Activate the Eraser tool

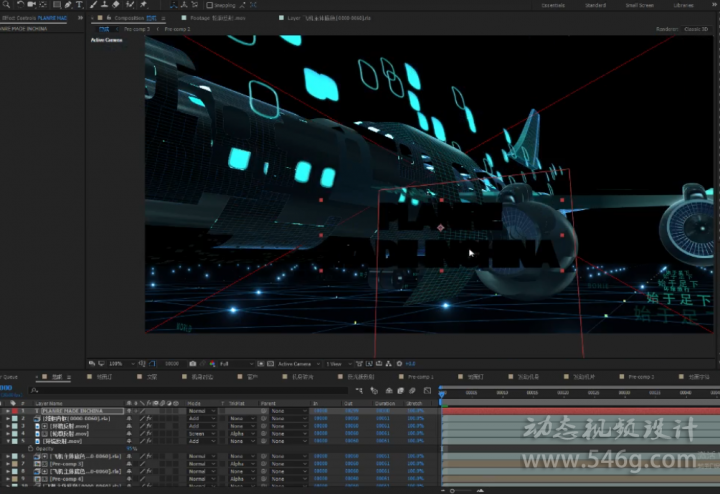[x=116, y=5]
